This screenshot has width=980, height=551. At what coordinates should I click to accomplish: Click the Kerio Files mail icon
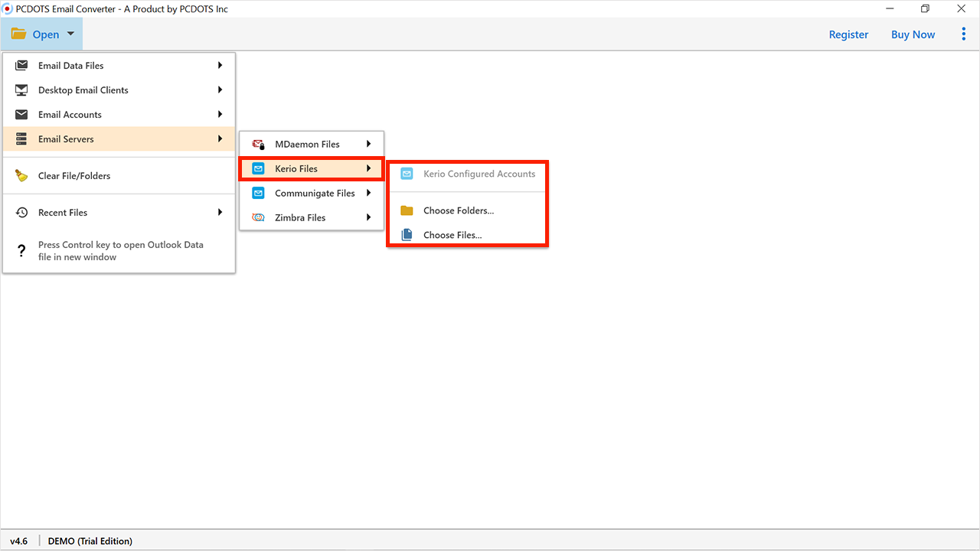click(x=259, y=168)
